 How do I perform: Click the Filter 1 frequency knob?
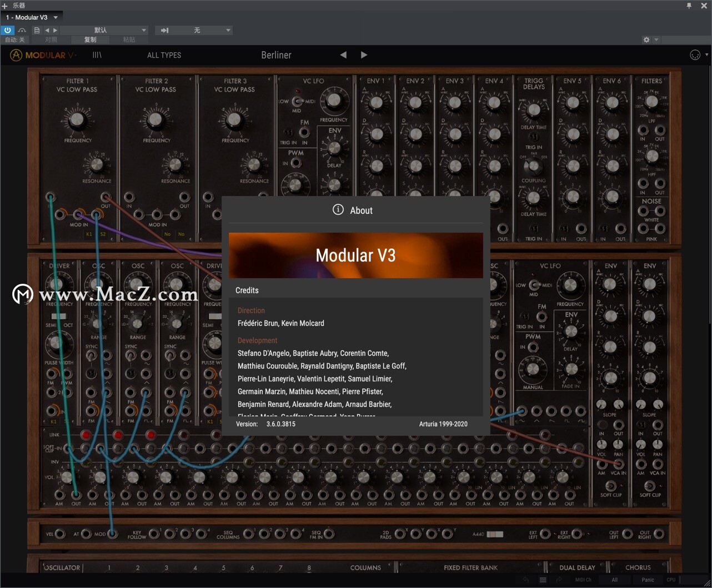click(x=77, y=119)
